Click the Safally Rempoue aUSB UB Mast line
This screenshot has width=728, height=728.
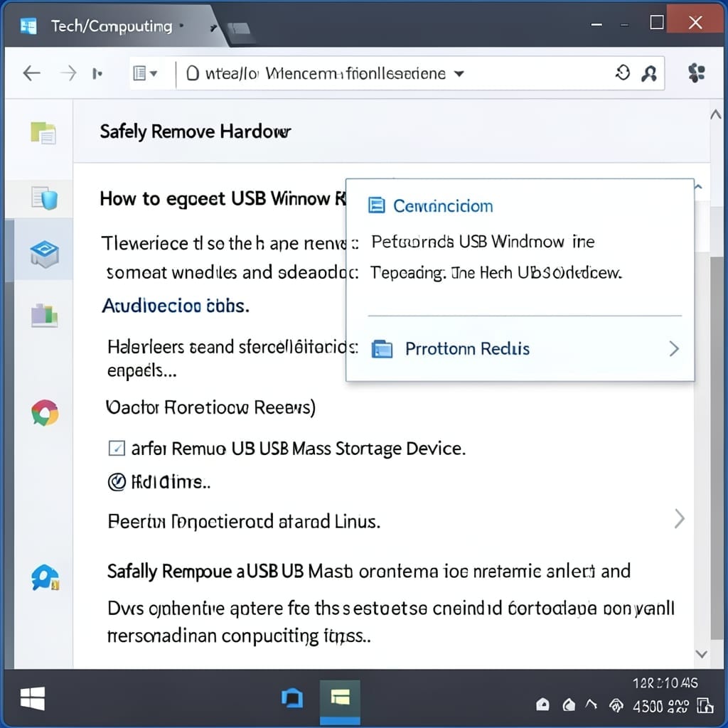tap(369, 571)
